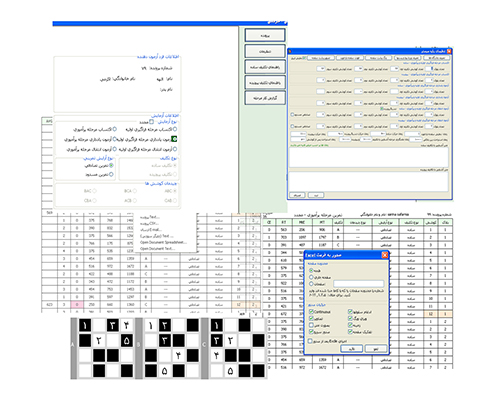The height and width of the screenshot is (397, 495).
Task: Click the pink highlighted cell in the results table
Action: [x=77, y=304]
